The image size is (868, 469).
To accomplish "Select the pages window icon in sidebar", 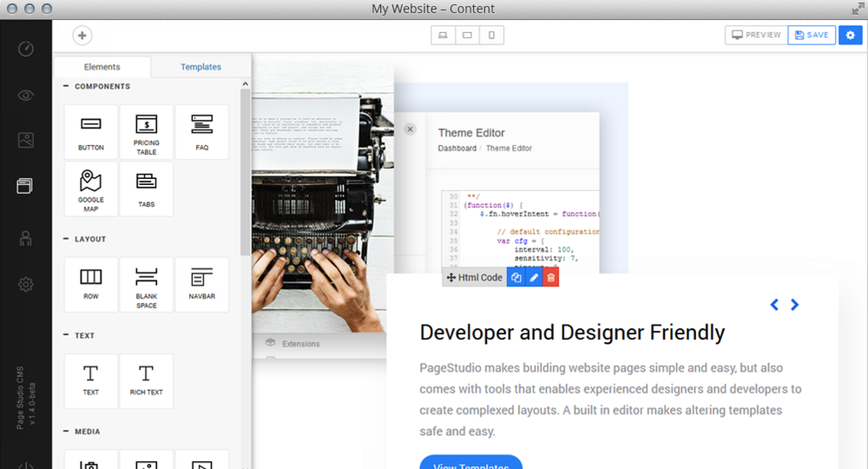I will [25, 186].
